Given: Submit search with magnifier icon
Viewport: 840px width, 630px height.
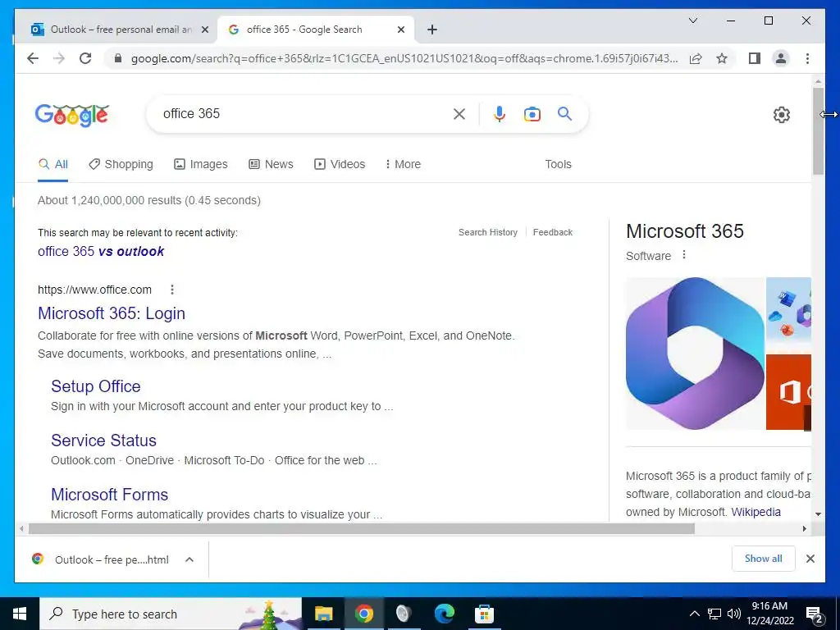Looking at the screenshot, I should pyautogui.click(x=564, y=113).
